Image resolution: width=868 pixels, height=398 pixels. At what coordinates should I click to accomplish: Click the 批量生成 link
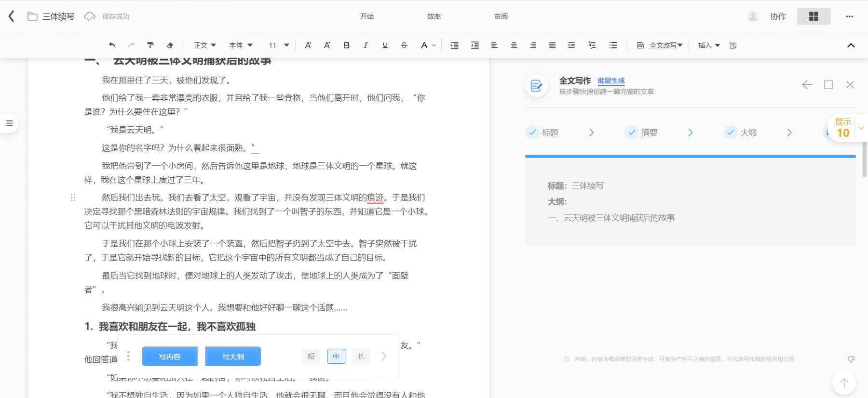point(611,80)
